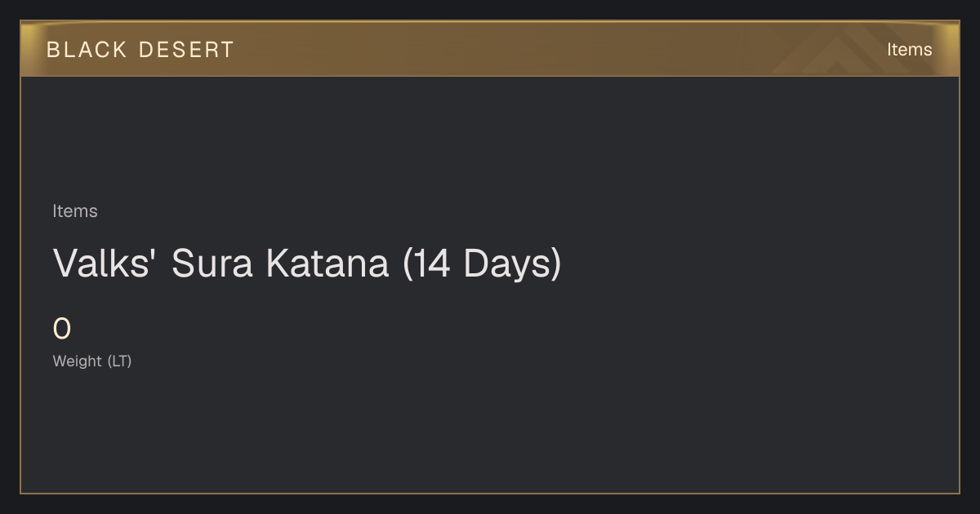Click the word DESERT in the logo

186,50
